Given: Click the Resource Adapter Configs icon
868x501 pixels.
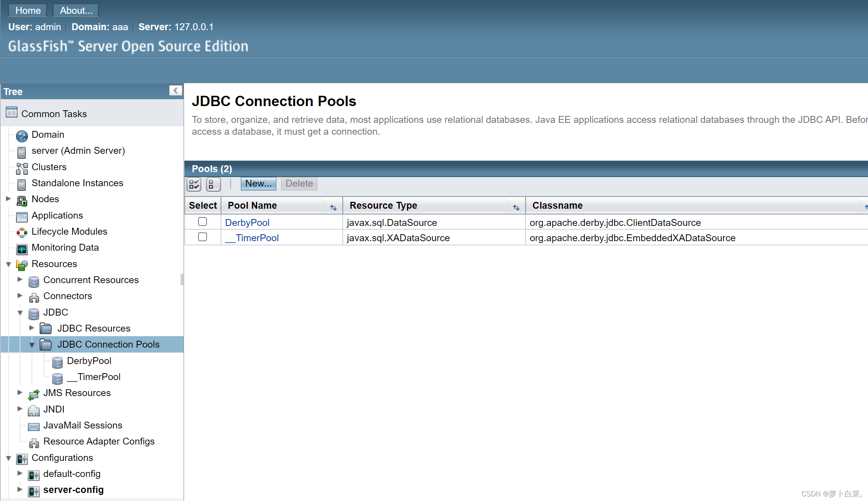Looking at the screenshot, I should [x=34, y=443].
